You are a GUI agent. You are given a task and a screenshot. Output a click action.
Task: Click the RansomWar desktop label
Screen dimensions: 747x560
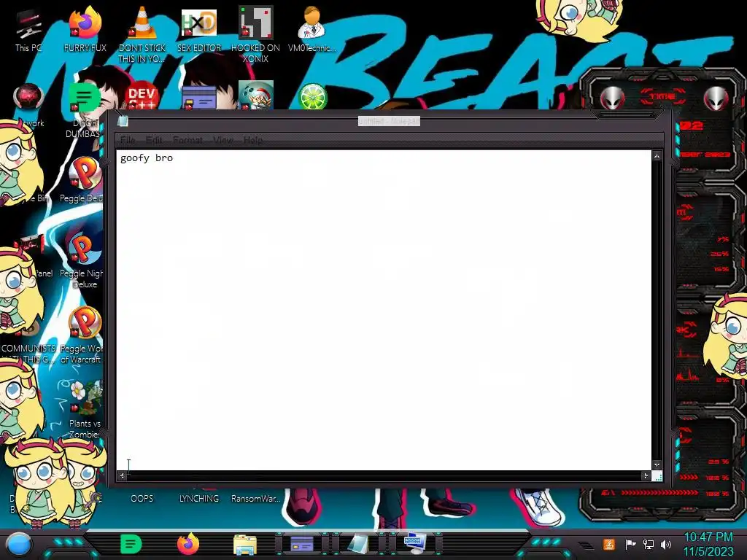tap(256, 498)
